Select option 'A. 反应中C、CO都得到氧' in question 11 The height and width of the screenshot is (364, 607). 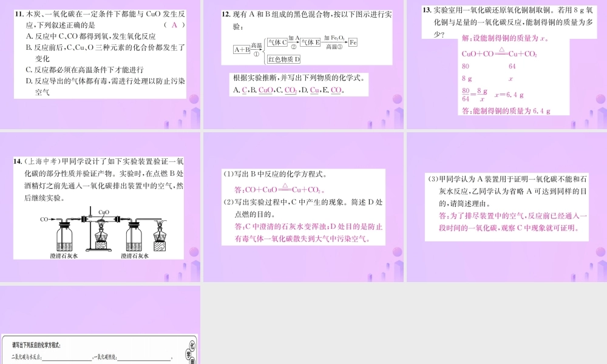90,36
